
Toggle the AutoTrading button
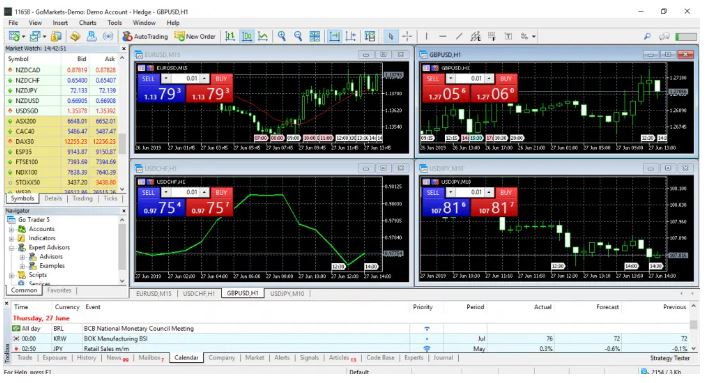pyautogui.click(x=145, y=36)
